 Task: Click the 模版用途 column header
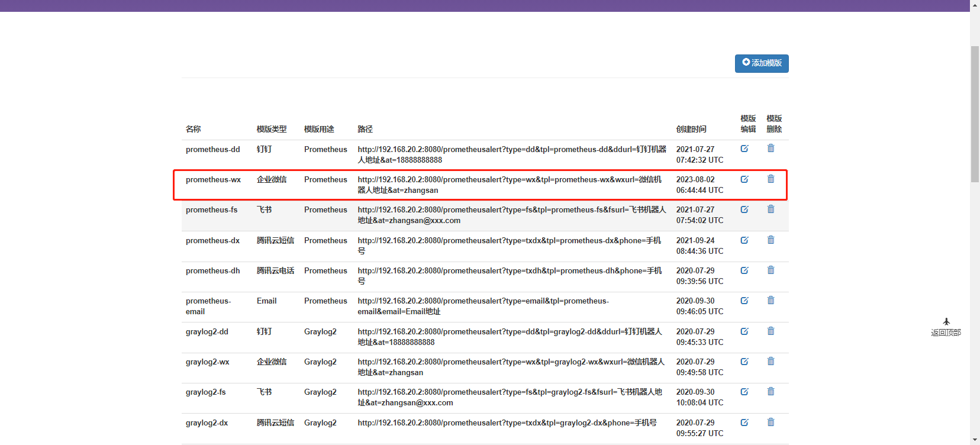pyautogui.click(x=319, y=129)
